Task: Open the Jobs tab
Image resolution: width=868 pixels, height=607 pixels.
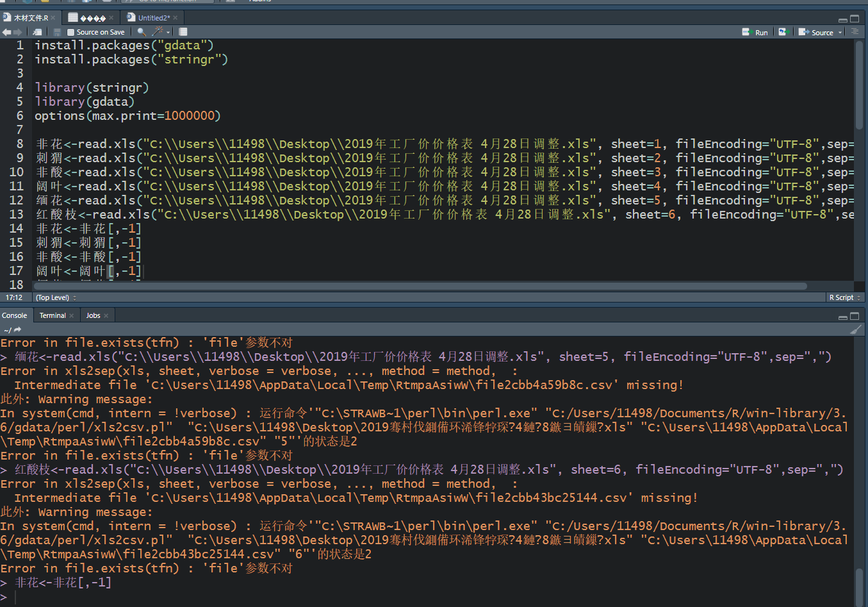Action: (x=94, y=315)
